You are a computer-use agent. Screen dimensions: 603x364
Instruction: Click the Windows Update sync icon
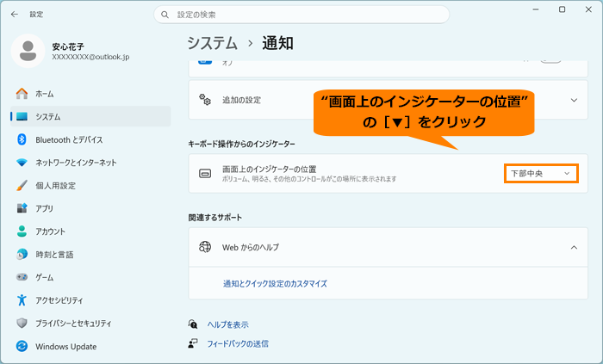[x=22, y=346]
